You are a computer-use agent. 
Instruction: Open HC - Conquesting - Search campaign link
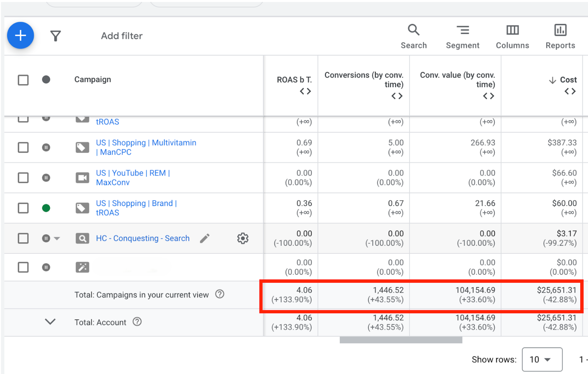(142, 239)
